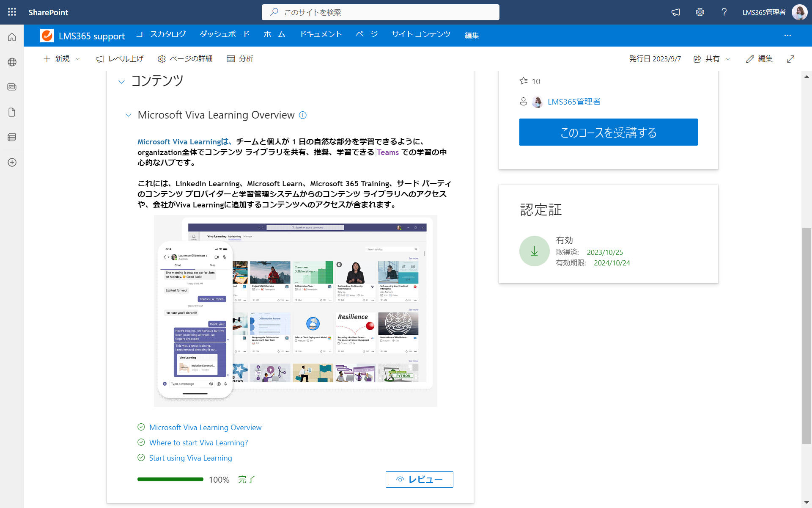The height and width of the screenshot is (508, 812).
Task: Click the 認定証 heading
Action: click(540, 210)
